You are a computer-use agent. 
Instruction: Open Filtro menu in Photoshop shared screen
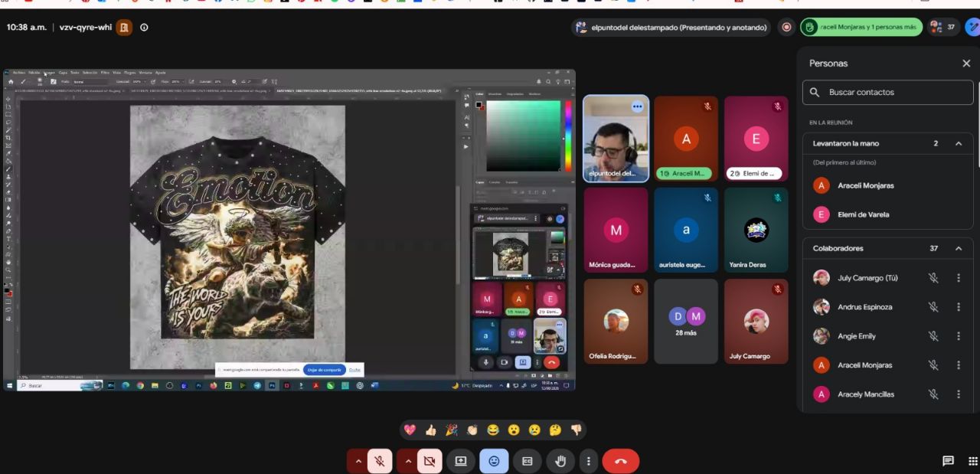[x=106, y=73]
